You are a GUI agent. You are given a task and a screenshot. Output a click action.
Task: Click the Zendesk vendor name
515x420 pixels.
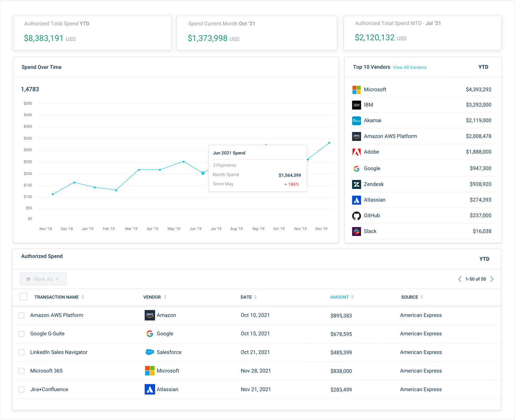(374, 184)
